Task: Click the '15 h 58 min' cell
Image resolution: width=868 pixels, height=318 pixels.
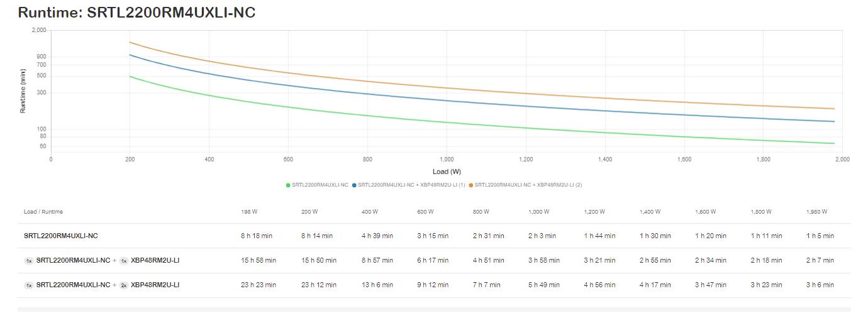Action: [x=259, y=260]
